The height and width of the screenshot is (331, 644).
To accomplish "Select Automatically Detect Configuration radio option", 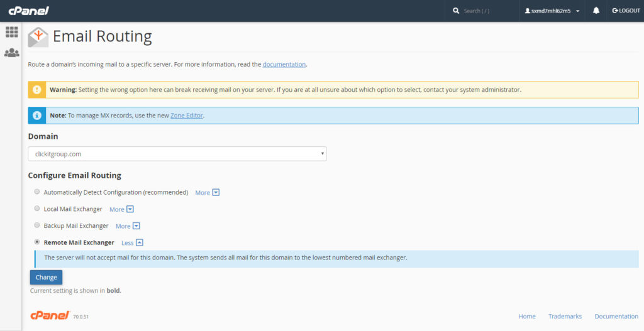I will pyautogui.click(x=37, y=192).
